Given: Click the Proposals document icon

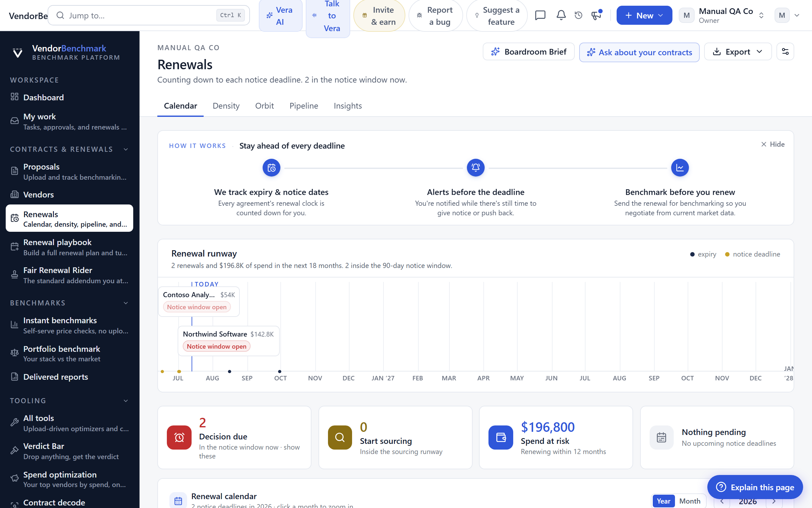Looking at the screenshot, I should point(14,171).
